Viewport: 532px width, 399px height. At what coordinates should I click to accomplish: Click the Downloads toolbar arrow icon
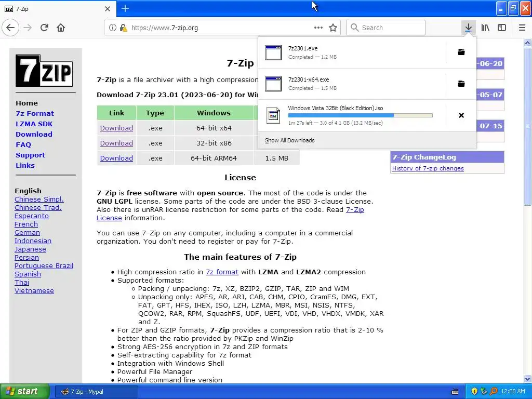(468, 28)
